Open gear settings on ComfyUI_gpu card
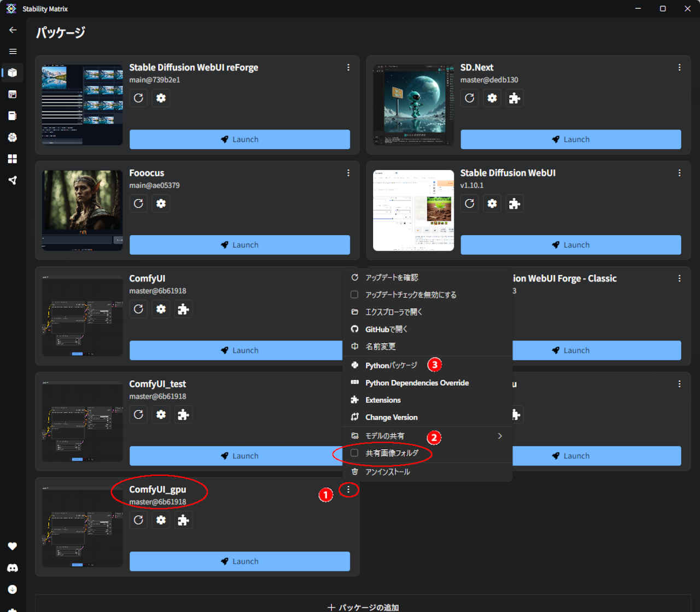Image resolution: width=700 pixels, height=612 pixels. 161,520
